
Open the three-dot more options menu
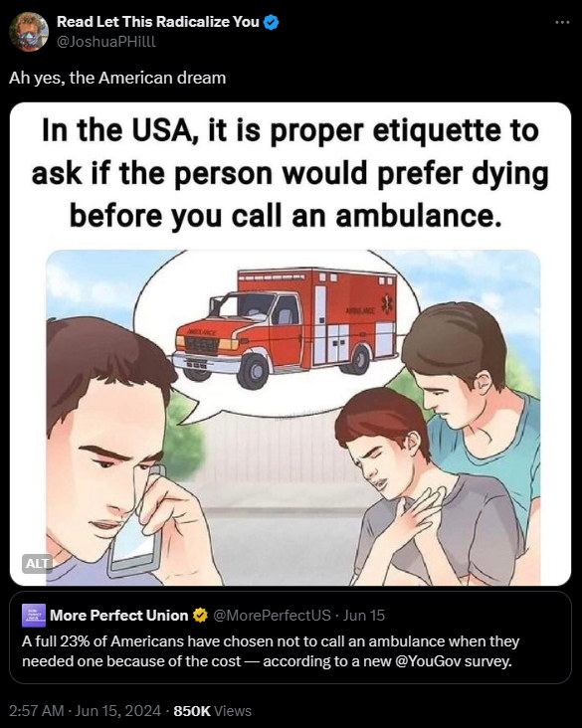click(562, 22)
